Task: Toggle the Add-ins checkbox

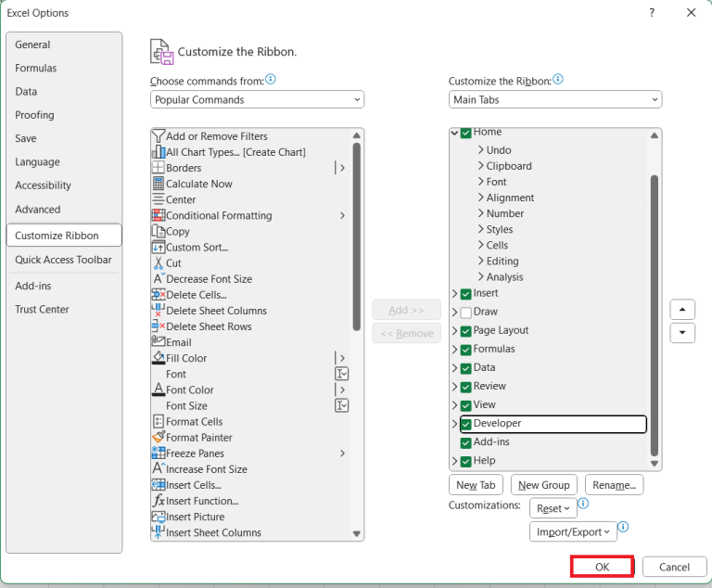Action: [x=466, y=442]
